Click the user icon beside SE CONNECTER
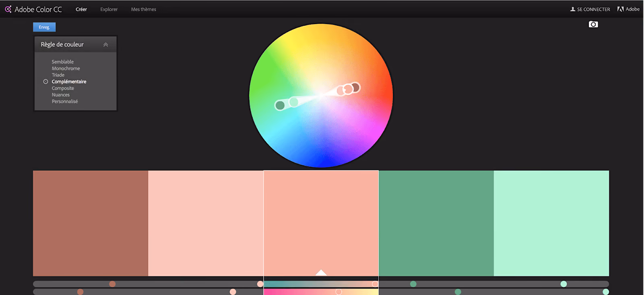This screenshot has height=295, width=644. [573, 9]
